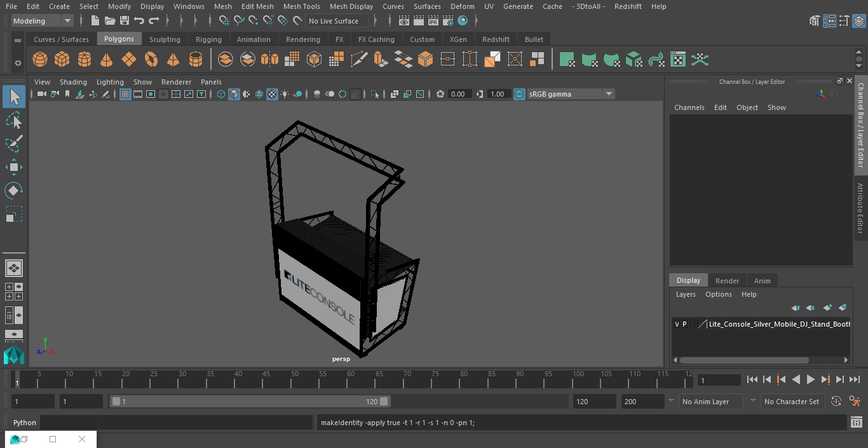Create a polygon pyramid from the shelf
The height and width of the screenshot is (448, 868).
173,60
